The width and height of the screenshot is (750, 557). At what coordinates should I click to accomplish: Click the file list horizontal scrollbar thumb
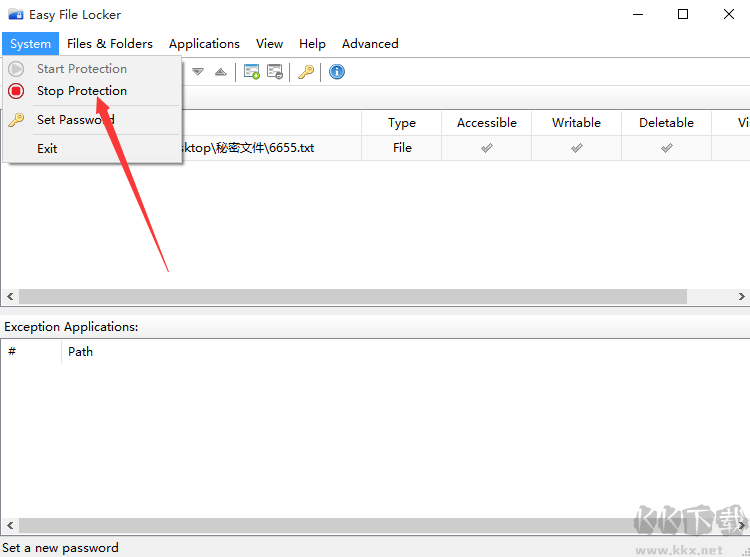pyautogui.click(x=353, y=296)
